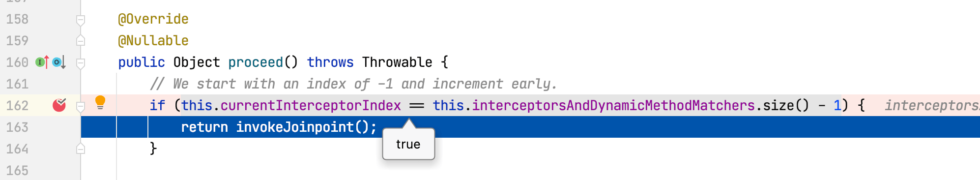Click the proceed method name
Image resolution: width=980 pixels, height=180 pixels.
click(256, 62)
